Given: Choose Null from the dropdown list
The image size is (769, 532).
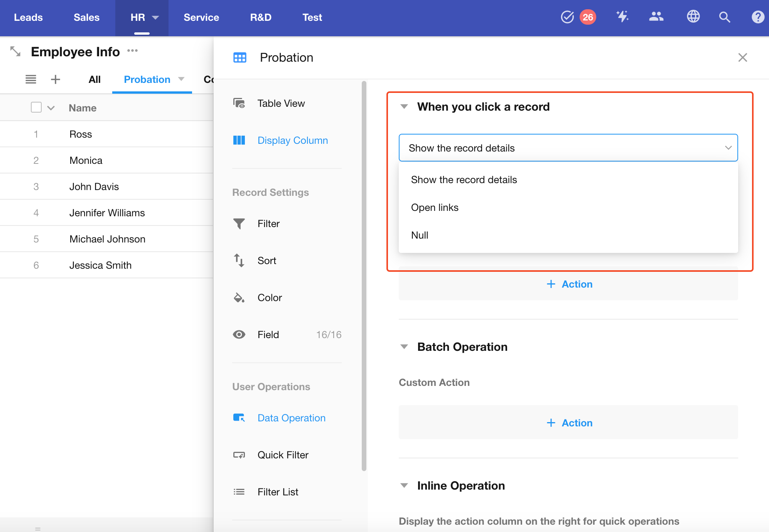Looking at the screenshot, I should pyautogui.click(x=420, y=235).
